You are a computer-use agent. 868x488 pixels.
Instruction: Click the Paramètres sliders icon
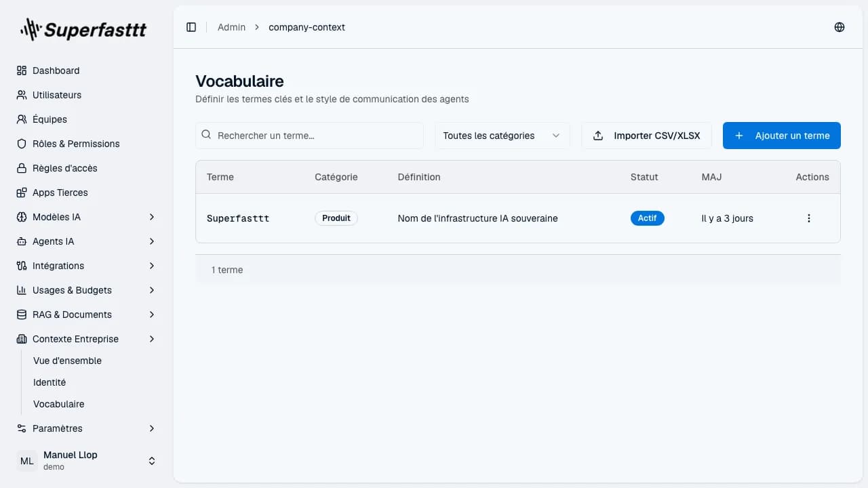22,428
